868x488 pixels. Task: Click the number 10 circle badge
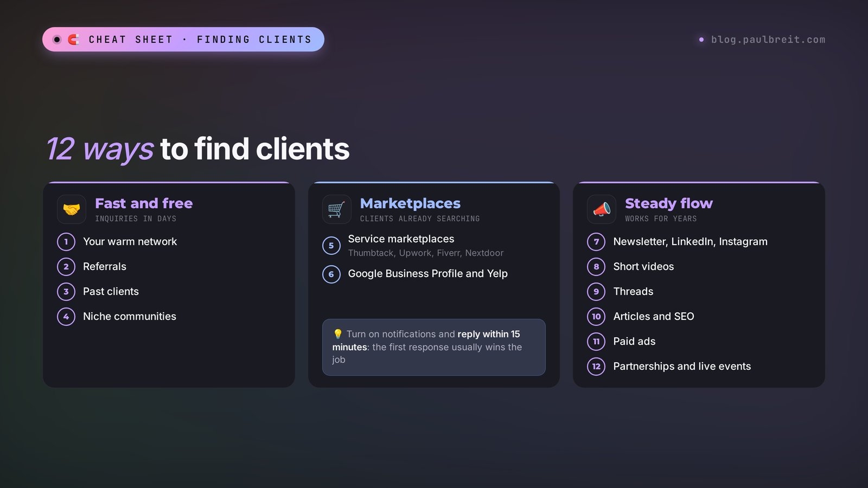pyautogui.click(x=596, y=317)
